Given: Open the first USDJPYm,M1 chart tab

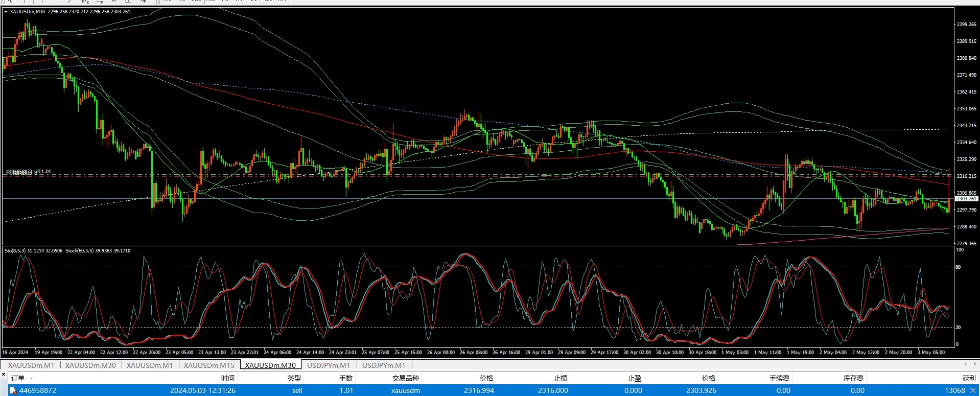Looking at the screenshot, I should (329, 365).
